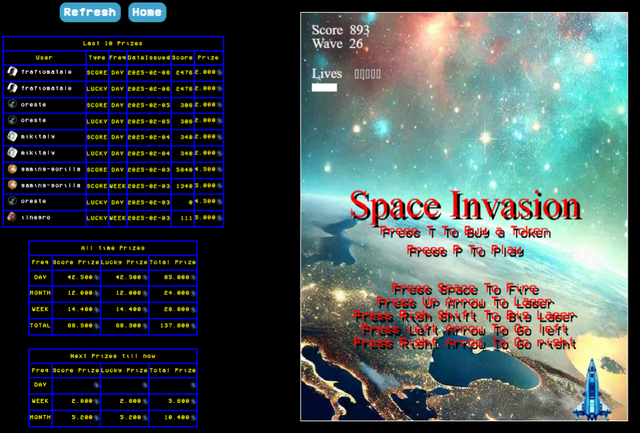Viewport: 640px width, 433px height.
Task: Click the 'Space Invasion' game title
Action: point(465,206)
